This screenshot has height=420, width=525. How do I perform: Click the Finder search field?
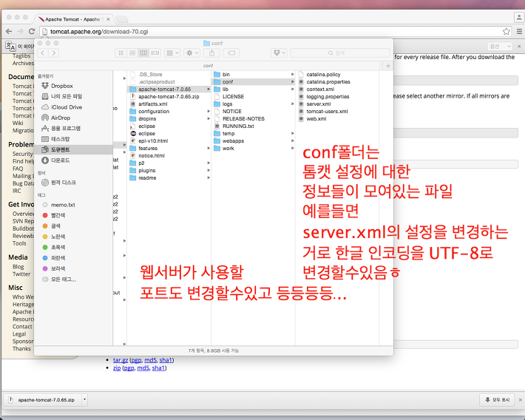click(340, 53)
